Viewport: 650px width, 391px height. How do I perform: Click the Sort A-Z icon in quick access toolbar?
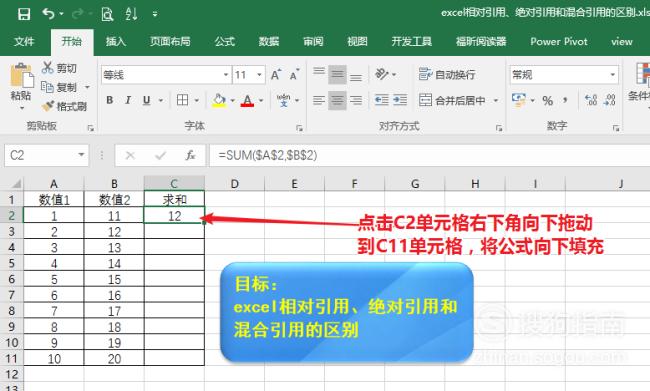tap(131, 14)
